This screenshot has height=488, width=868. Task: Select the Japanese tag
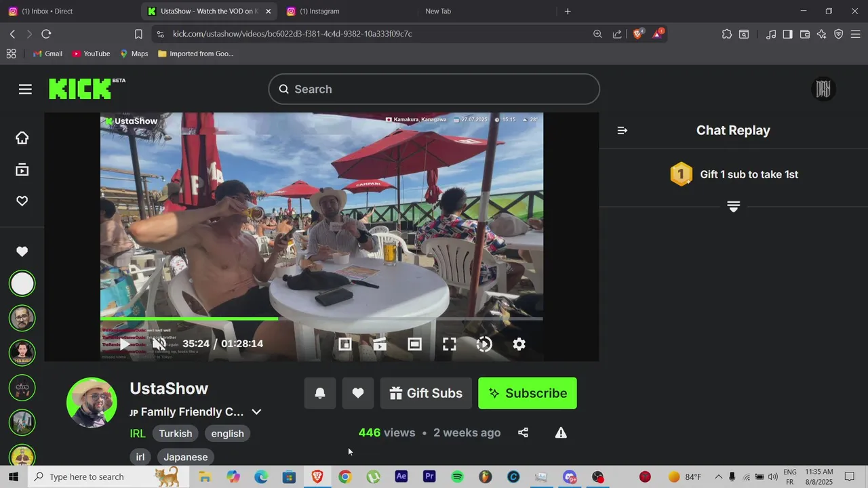tap(186, 457)
